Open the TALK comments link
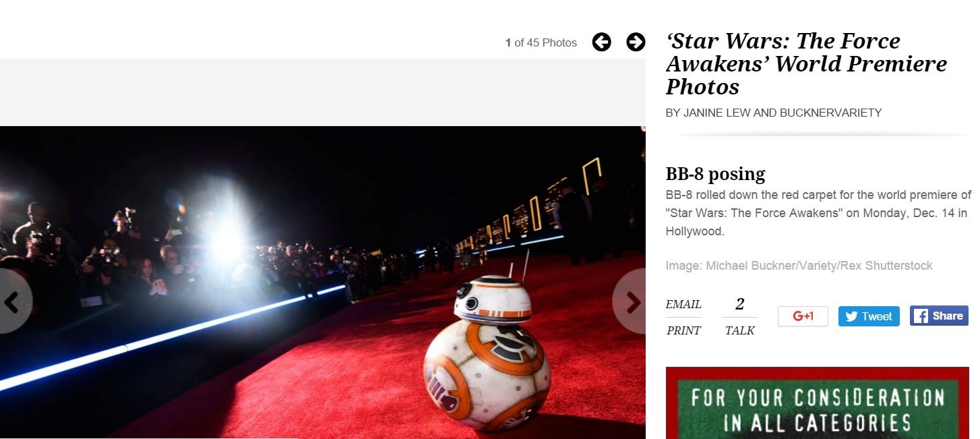980x439 pixels. tap(739, 330)
